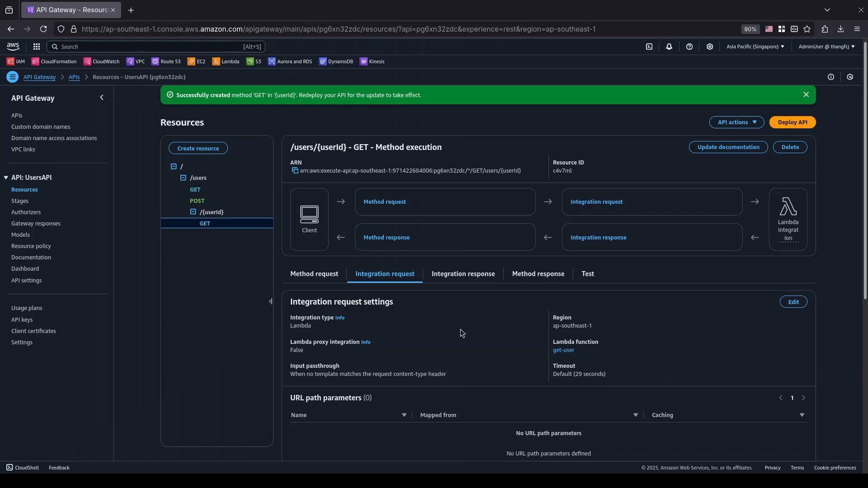Open CloudWatch bookmark shortcut
Screen dimensions: 868x488
[x=102, y=61]
